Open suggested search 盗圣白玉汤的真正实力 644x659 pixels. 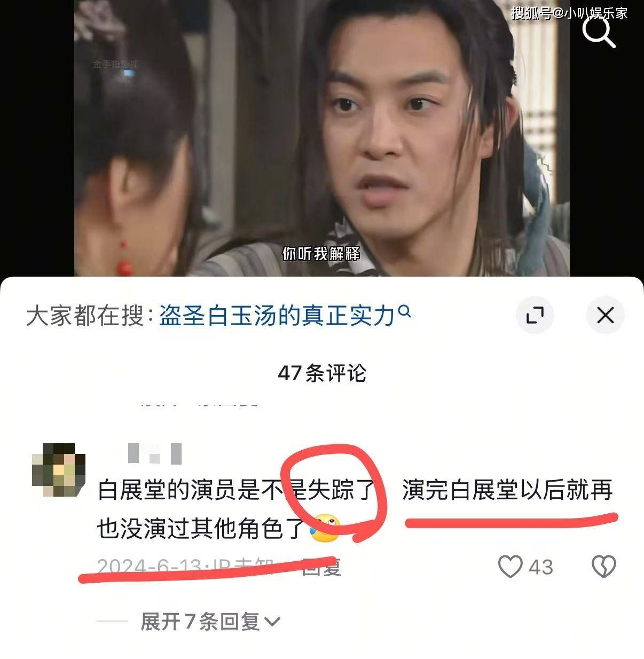(x=276, y=316)
